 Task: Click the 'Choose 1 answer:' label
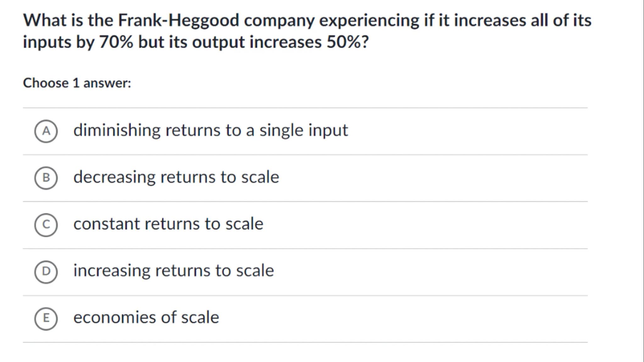coord(77,83)
